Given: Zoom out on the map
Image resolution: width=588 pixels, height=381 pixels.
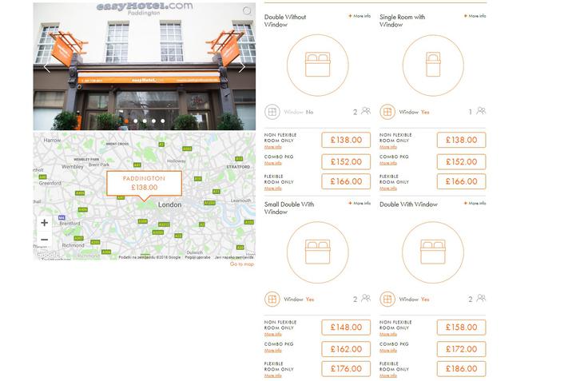Looking at the screenshot, I should click(x=44, y=240).
